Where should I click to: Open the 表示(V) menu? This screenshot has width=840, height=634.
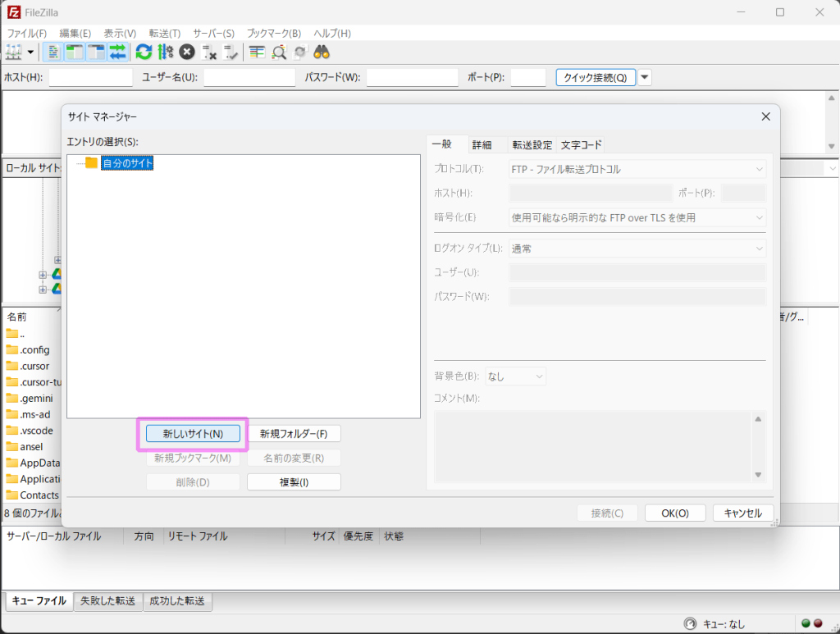point(120,33)
